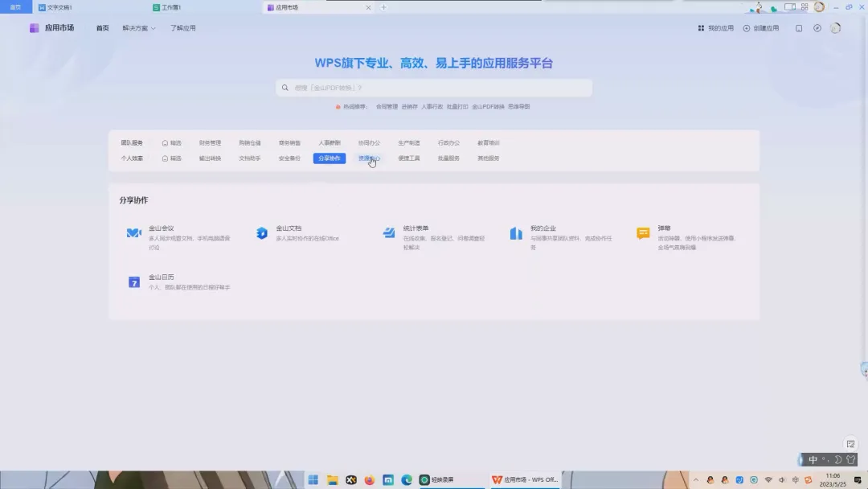The image size is (868, 489).
Task: Select the 生产制造 category
Action: coord(409,143)
